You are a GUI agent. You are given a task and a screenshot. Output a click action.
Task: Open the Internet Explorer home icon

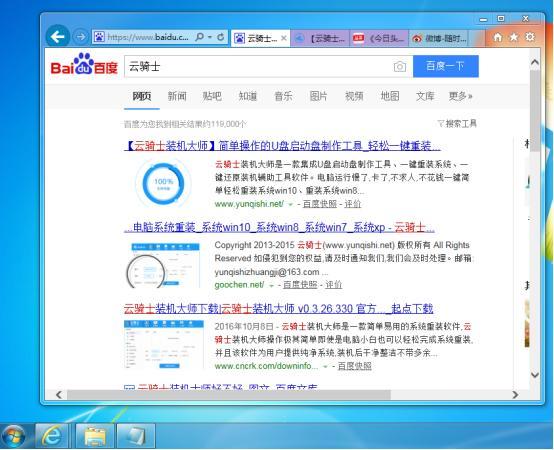pyautogui.click(x=497, y=37)
